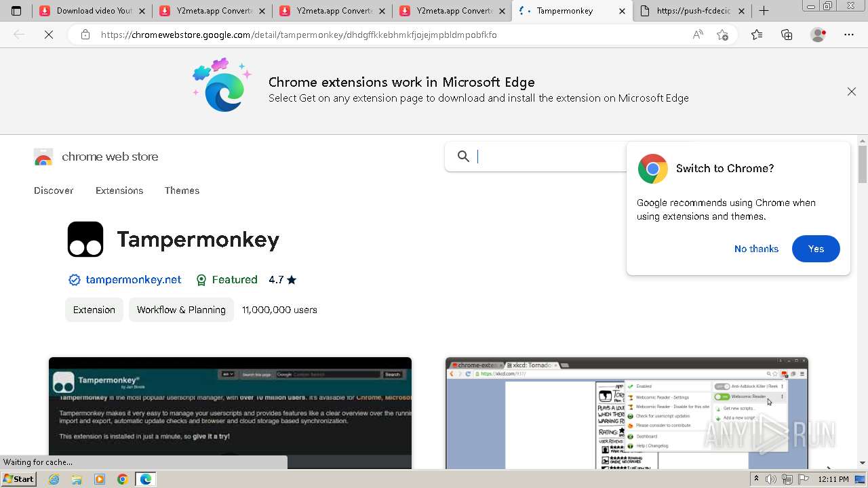Stop loading the page
This screenshot has width=868, height=488.
pos(49,35)
